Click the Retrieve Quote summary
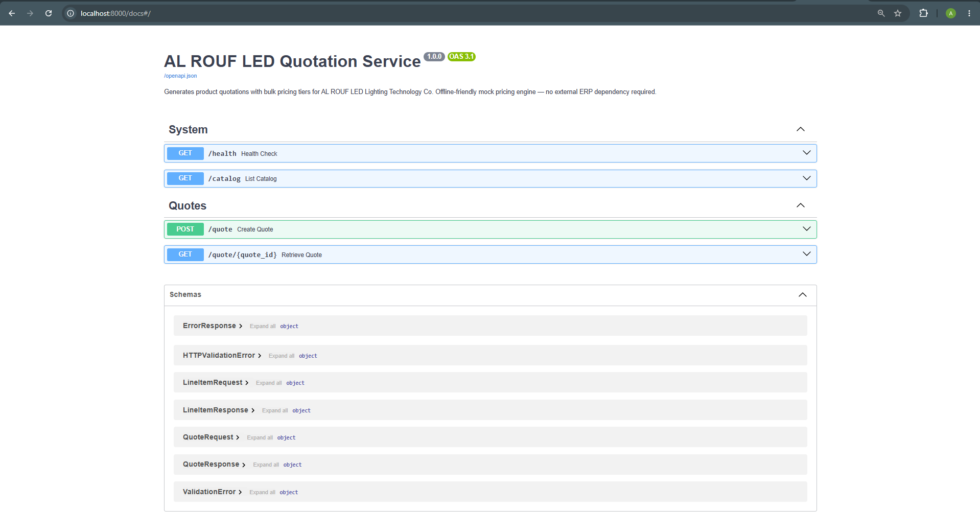980x532 pixels. click(301, 255)
